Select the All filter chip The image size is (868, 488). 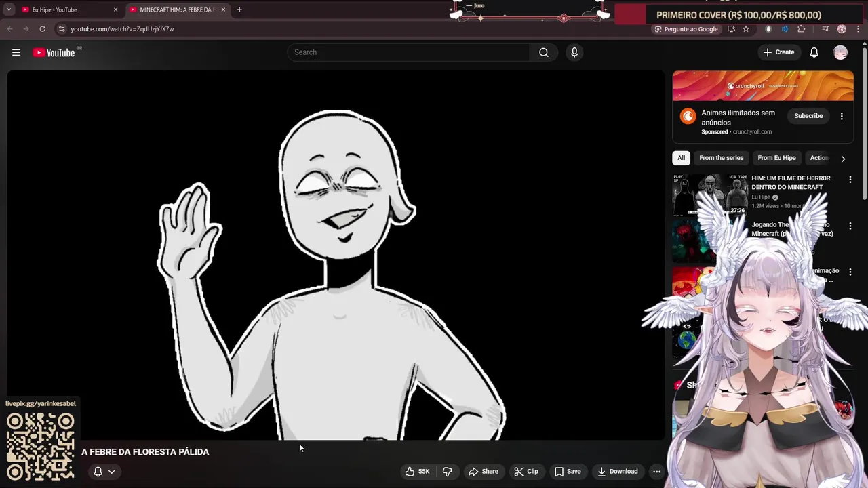(681, 158)
